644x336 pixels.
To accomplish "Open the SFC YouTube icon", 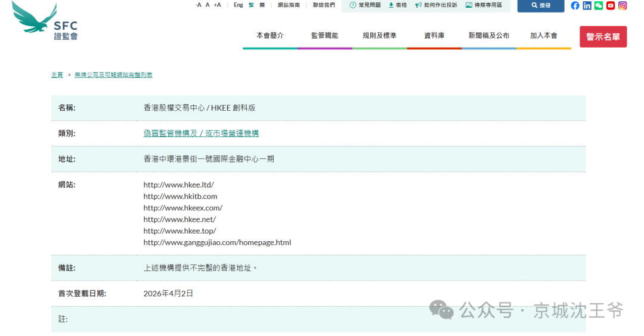I will point(611,5).
